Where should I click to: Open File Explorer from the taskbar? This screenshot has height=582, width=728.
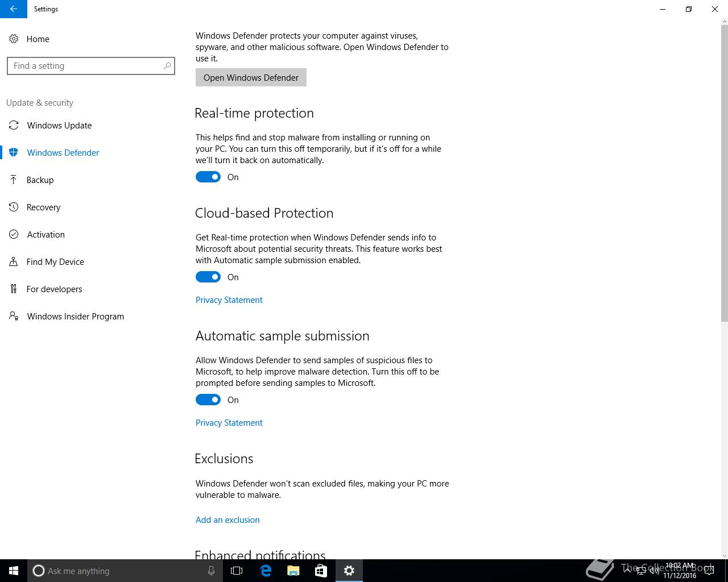(x=293, y=571)
